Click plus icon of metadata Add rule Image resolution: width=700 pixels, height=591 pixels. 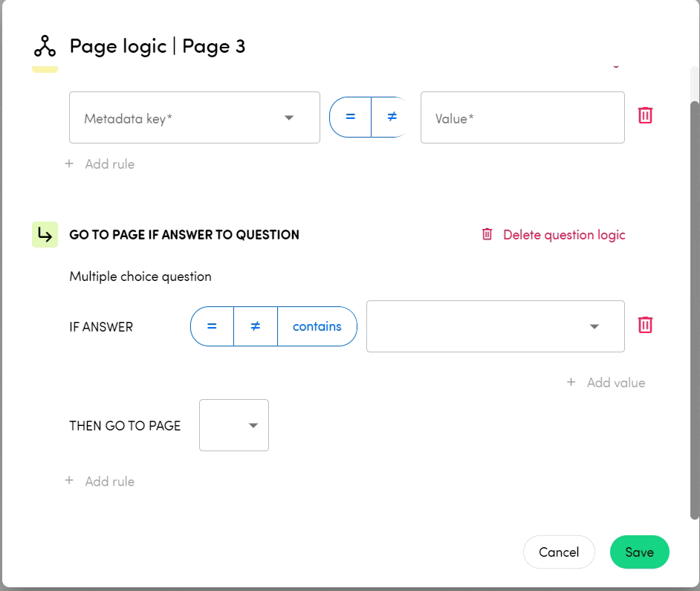point(69,164)
